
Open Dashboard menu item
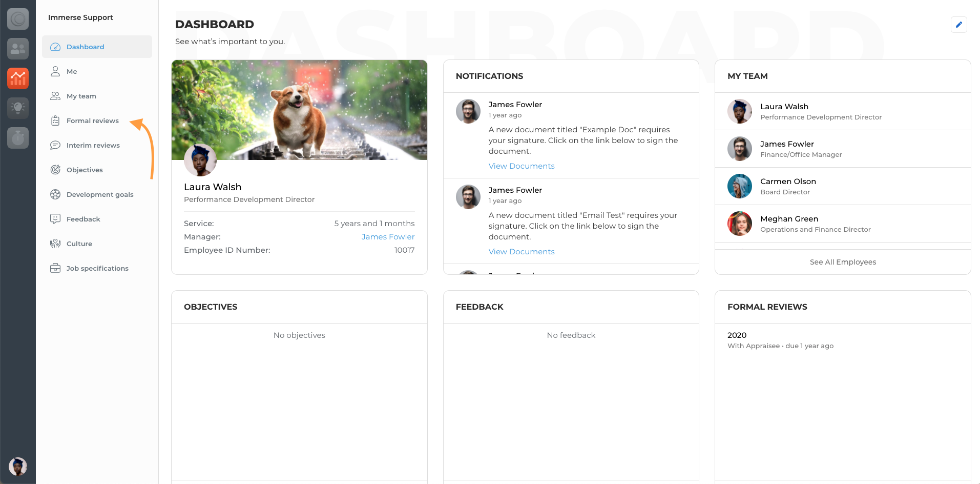[97, 47]
